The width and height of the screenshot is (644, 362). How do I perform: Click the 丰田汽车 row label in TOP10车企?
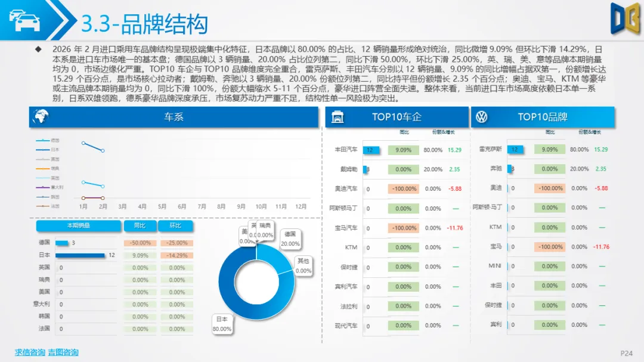point(346,150)
